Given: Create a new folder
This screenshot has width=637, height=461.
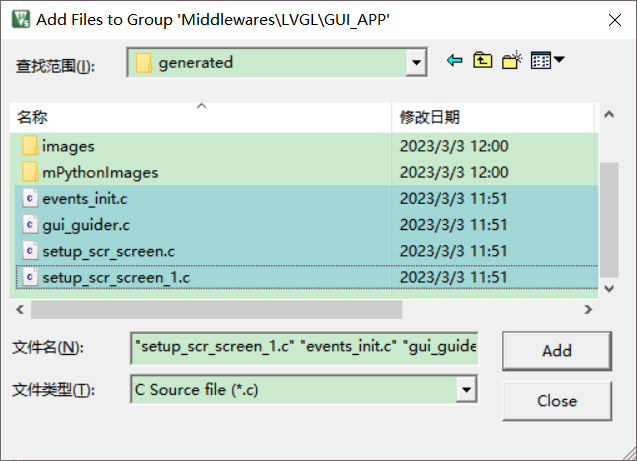Looking at the screenshot, I should coord(512,61).
